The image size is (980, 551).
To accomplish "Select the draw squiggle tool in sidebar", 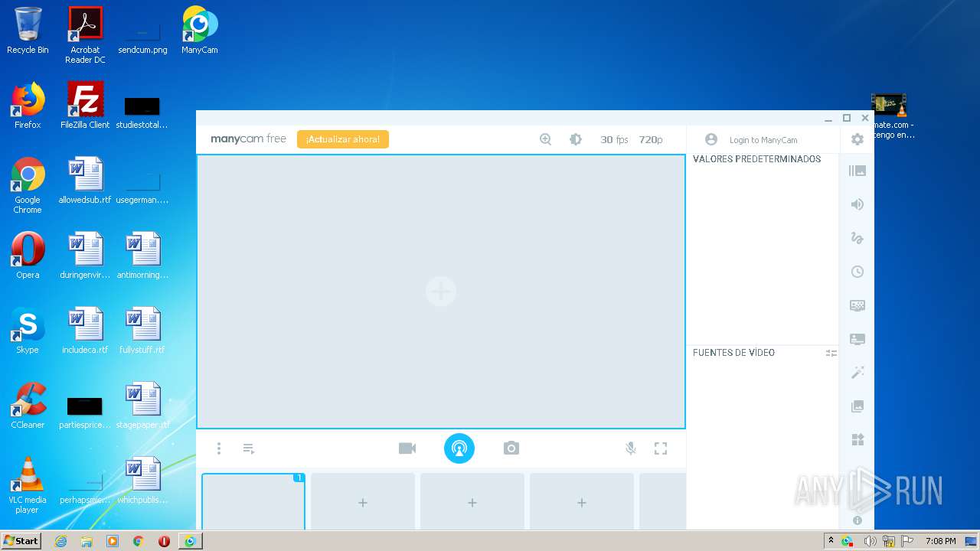I will [857, 238].
